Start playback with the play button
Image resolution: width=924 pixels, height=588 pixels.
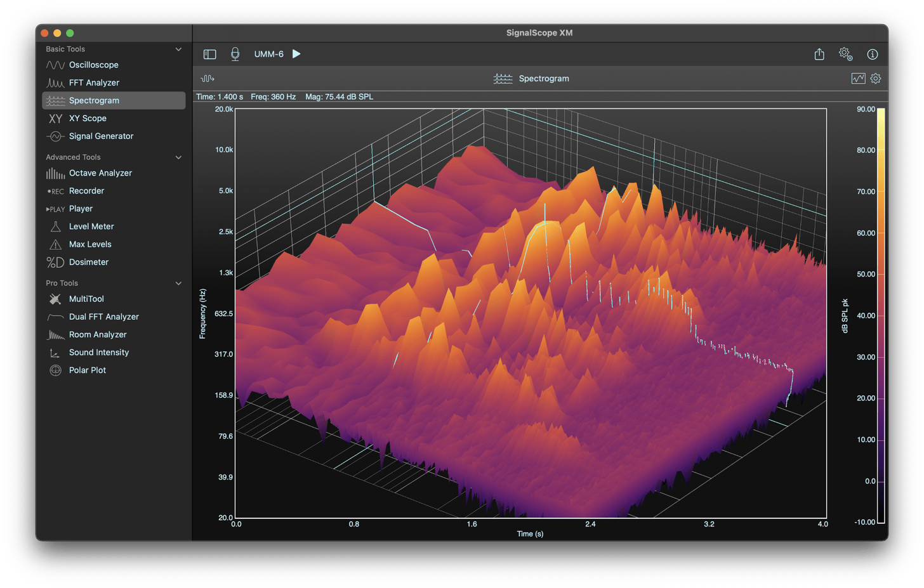(296, 54)
